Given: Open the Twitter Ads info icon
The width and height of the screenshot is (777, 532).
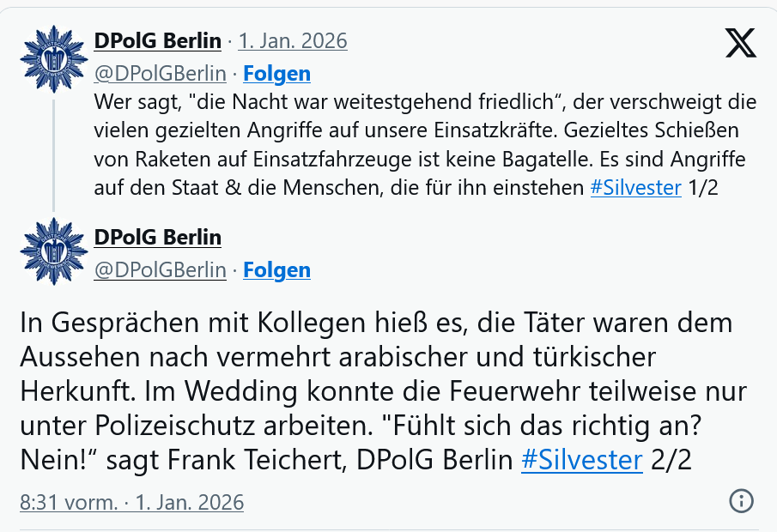Looking at the screenshot, I should tap(740, 501).
